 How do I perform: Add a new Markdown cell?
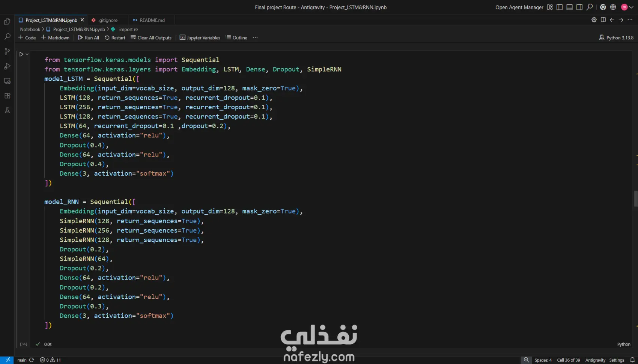(x=55, y=38)
